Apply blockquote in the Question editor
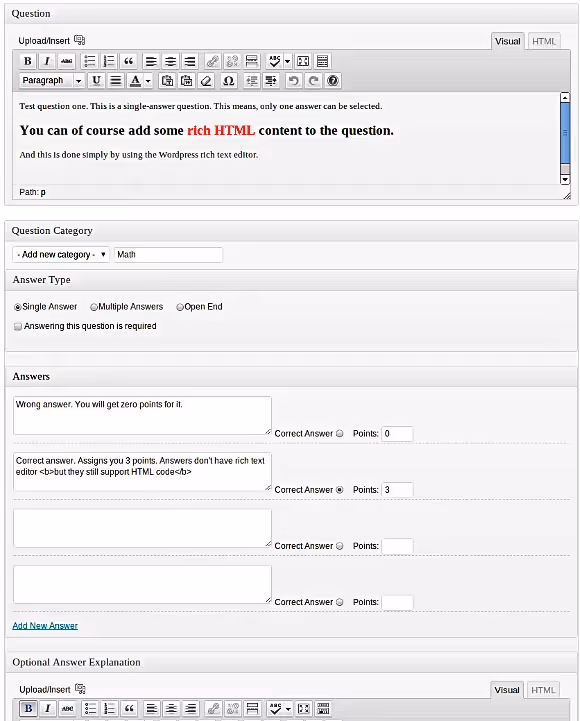 pos(129,61)
